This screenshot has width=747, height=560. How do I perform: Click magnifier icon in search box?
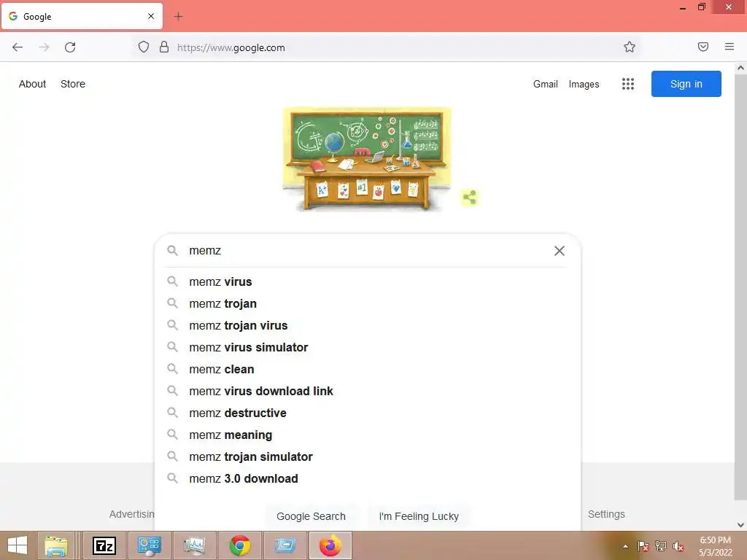(172, 251)
